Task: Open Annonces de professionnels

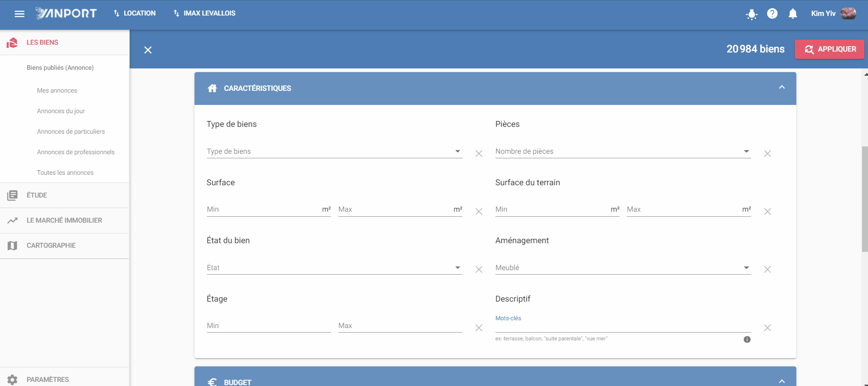Action: coord(76,152)
